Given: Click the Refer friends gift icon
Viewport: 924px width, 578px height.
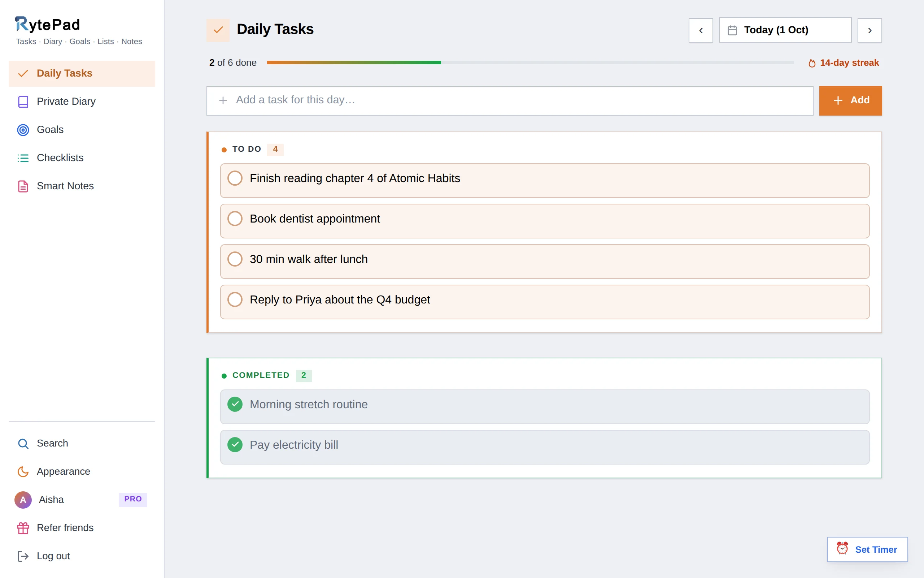Looking at the screenshot, I should pos(23,528).
